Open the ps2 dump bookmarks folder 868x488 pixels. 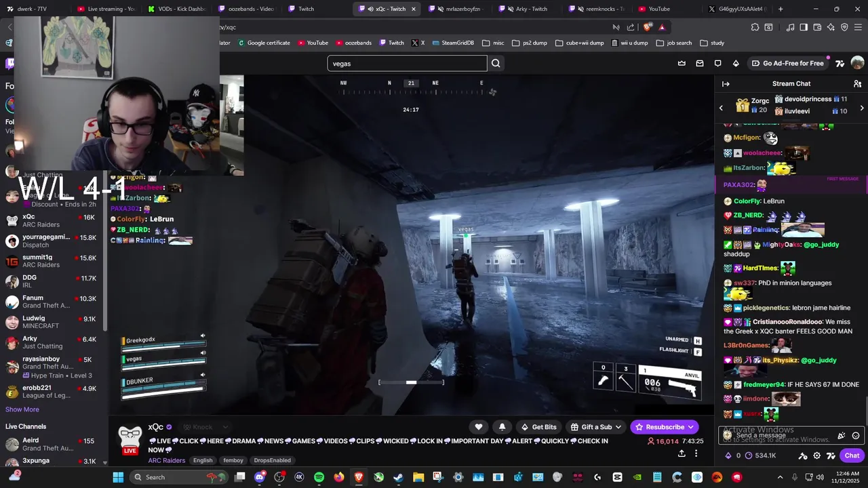(x=530, y=43)
